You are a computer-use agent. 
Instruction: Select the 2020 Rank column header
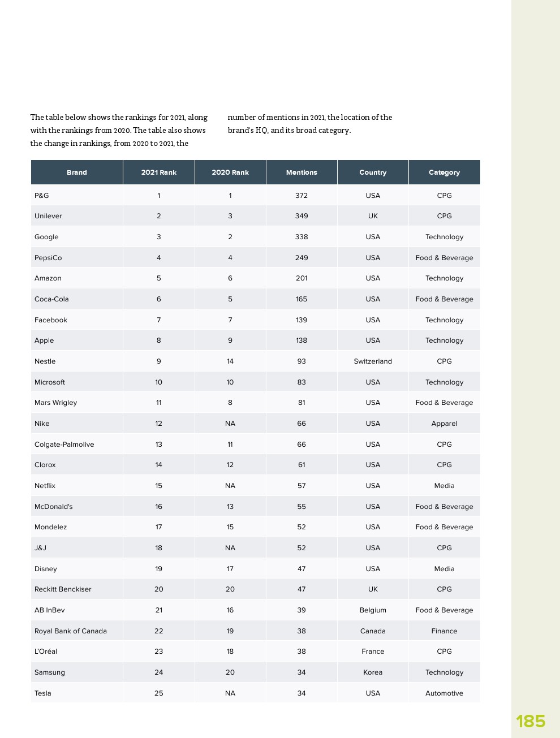point(230,172)
